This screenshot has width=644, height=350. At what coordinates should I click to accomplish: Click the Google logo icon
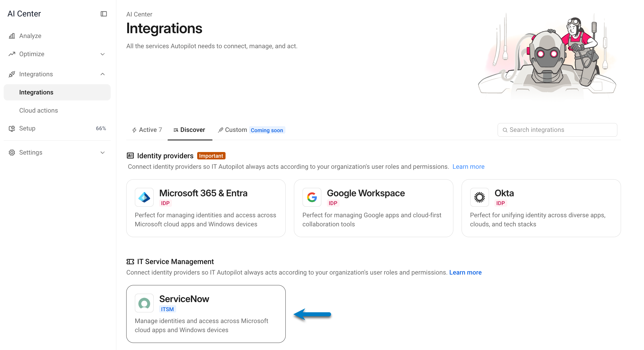(x=312, y=197)
